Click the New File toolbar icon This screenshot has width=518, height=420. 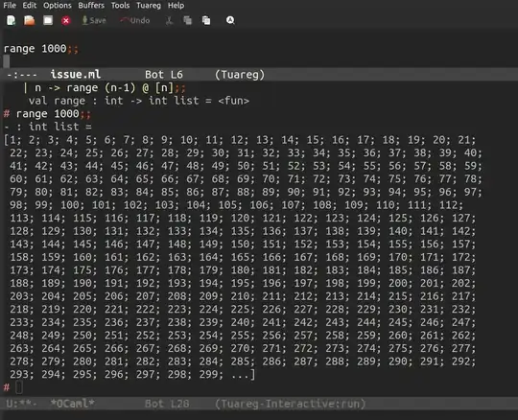tap(11, 20)
